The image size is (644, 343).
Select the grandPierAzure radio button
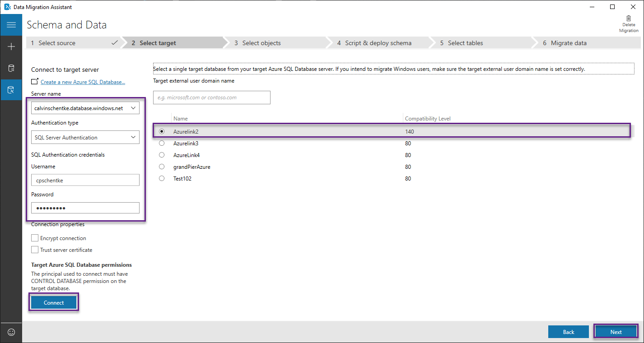click(x=162, y=167)
